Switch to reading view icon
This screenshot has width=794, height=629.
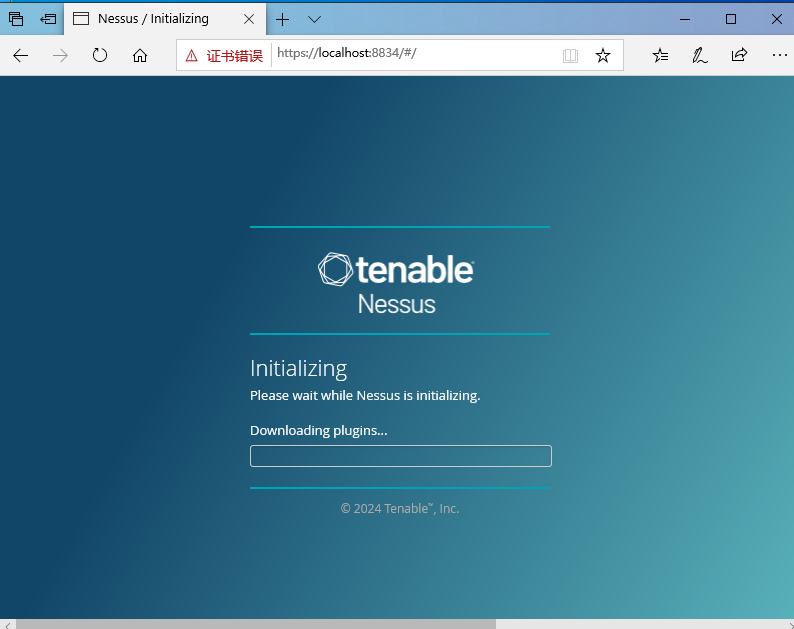570,55
